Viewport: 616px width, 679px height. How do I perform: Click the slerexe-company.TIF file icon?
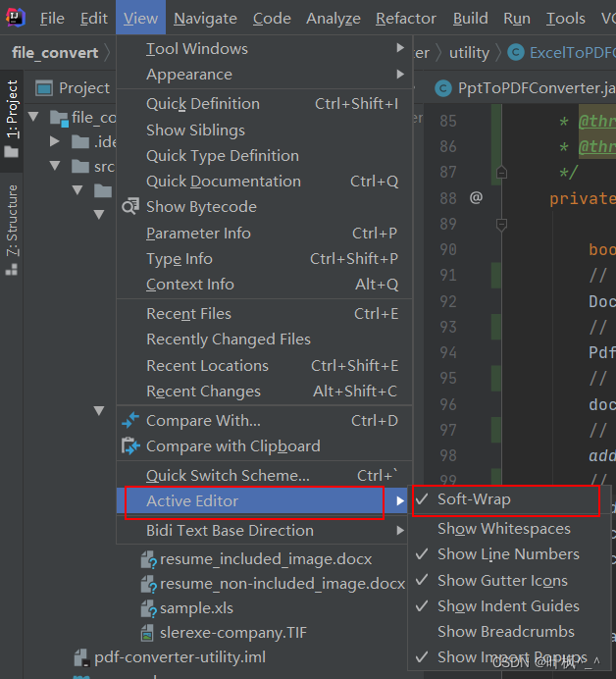point(148,633)
